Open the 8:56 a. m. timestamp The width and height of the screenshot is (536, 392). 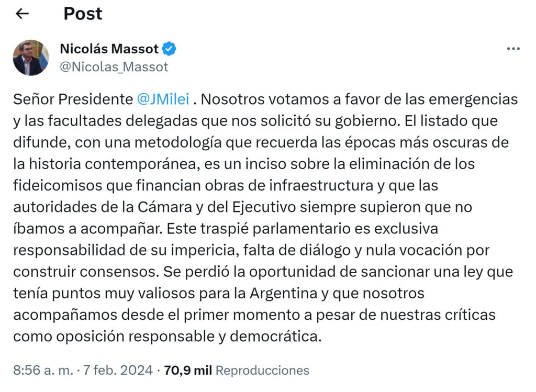[x=42, y=371]
